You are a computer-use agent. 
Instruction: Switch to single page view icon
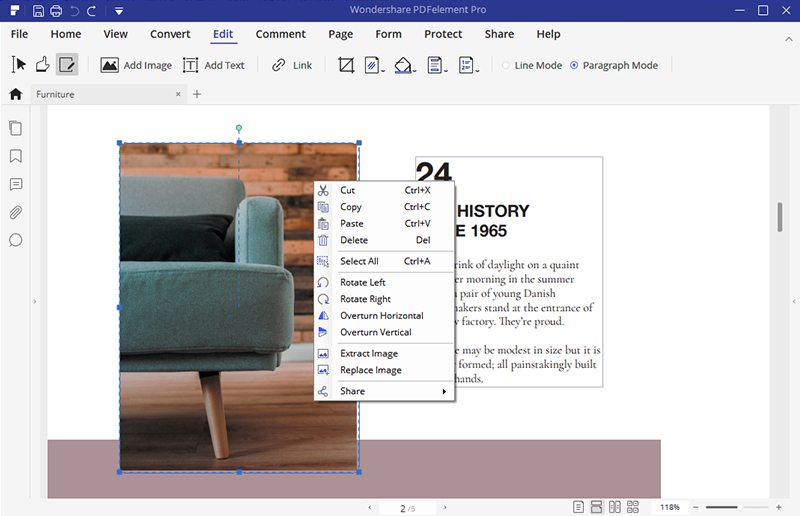click(x=578, y=507)
